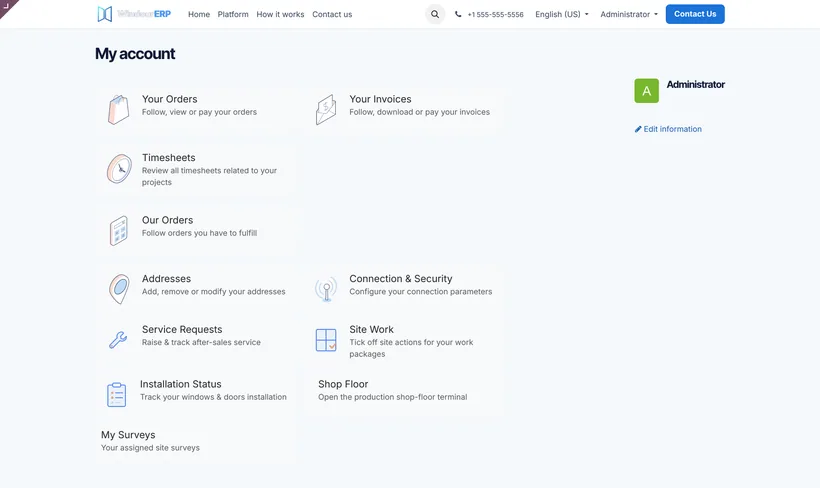Click the pencil icon beside Edit information
This screenshot has height=488, width=820.
pos(638,129)
